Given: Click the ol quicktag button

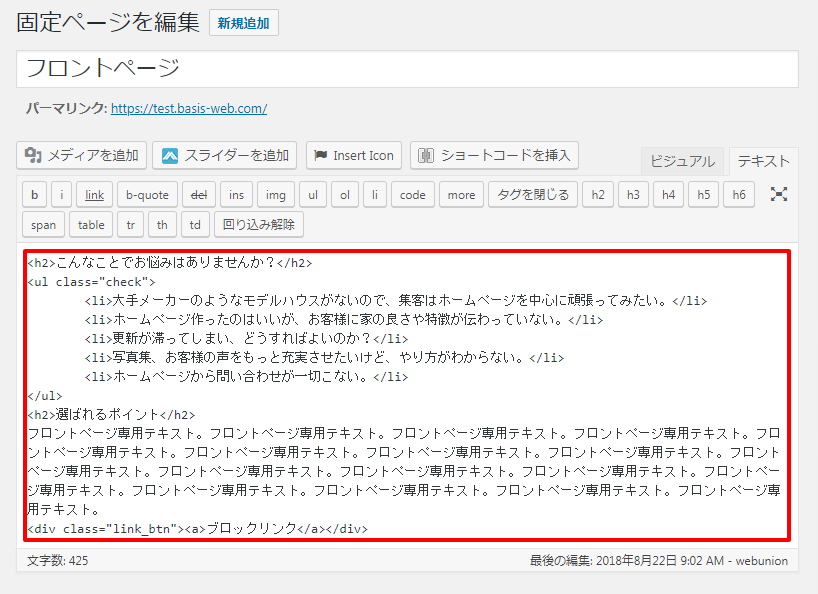Looking at the screenshot, I should [345, 195].
